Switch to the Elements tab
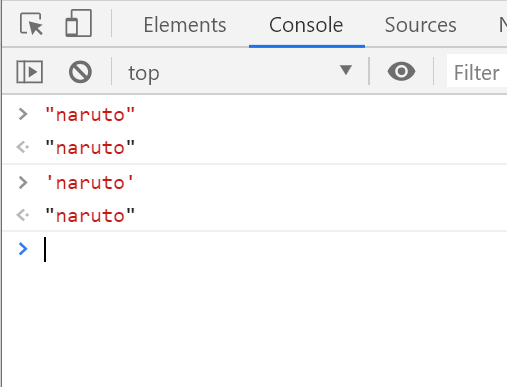This screenshot has height=387, width=507. click(x=185, y=25)
